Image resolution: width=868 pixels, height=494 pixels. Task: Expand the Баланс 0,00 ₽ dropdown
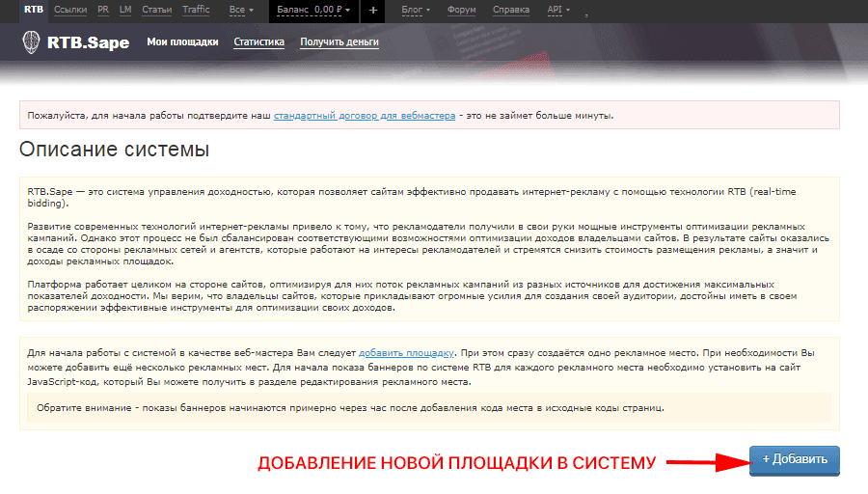(313, 10)
